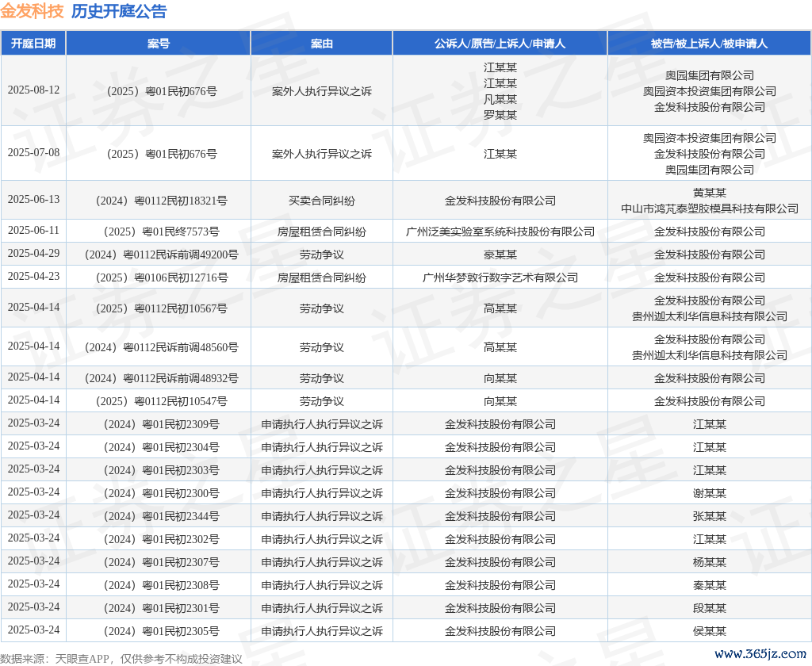Open case number (2025)粤0106民初12716号
The height and width of the screenshot is (666, 812).
point(159,277)
